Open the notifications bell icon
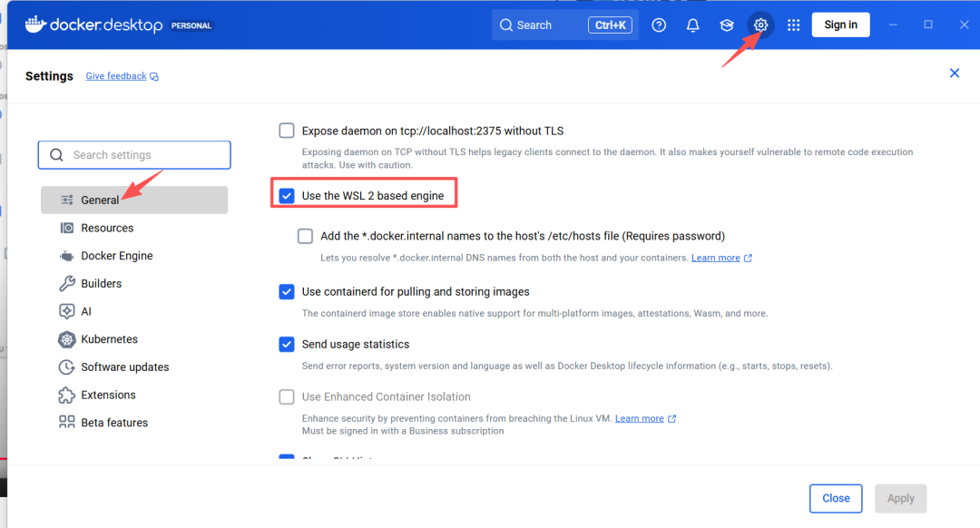The height and width of the screenshot is (528, 980). pyautogui.click(x=692, y=25)
